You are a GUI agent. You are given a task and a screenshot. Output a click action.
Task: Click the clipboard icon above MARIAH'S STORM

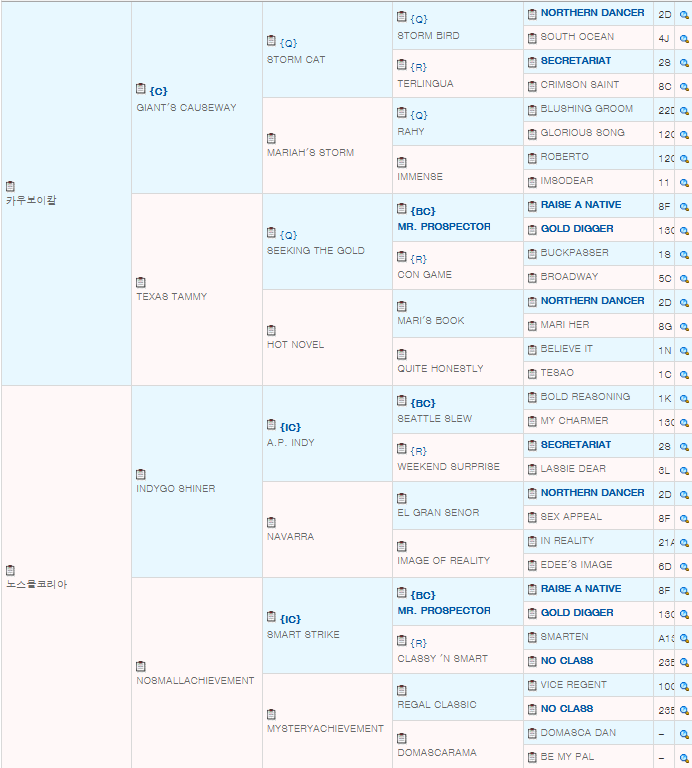pos(271,138)
